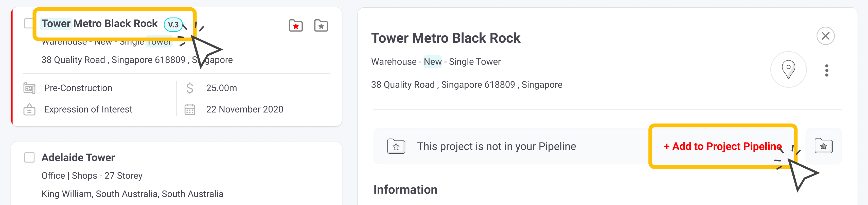Click the calendar icon beside 22 November 2020

(190, 109)
